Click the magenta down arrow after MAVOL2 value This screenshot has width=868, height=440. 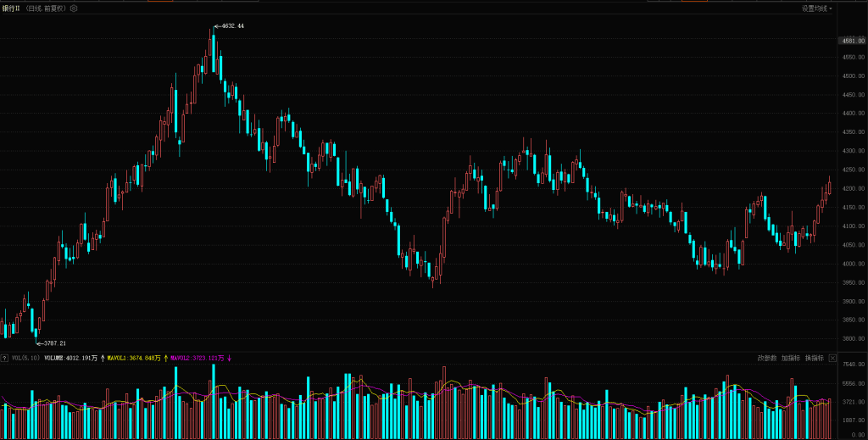(229, 359)
